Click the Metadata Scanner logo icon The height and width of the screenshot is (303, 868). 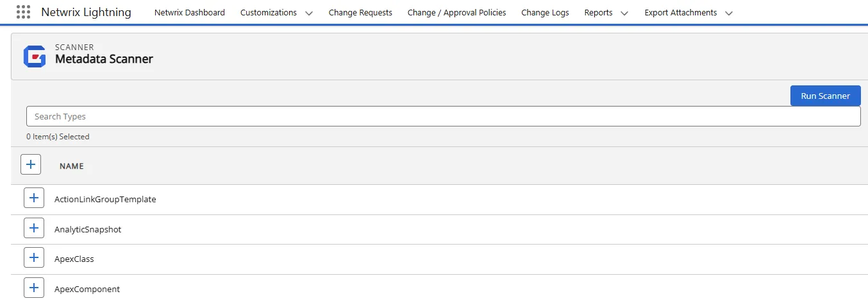click(x=34, y=56)
